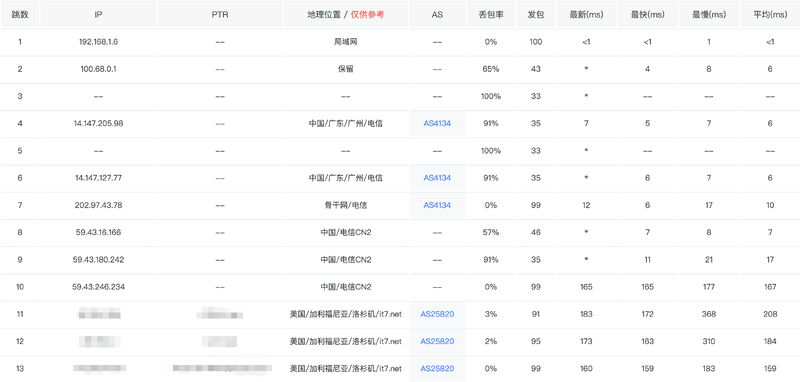This screenshot has height=382, width=800.
Task: Click hop number 13
Action: point(20,368)
